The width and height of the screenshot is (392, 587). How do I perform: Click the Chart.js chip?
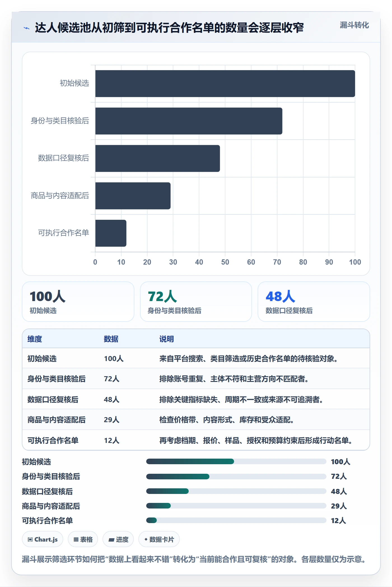point(43,539)
